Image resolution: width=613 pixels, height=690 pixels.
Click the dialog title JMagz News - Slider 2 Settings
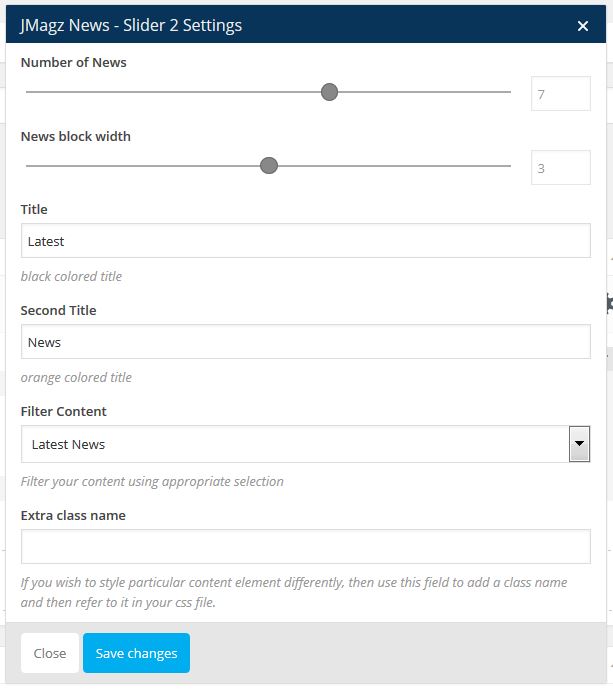click(x=131, y=25)
